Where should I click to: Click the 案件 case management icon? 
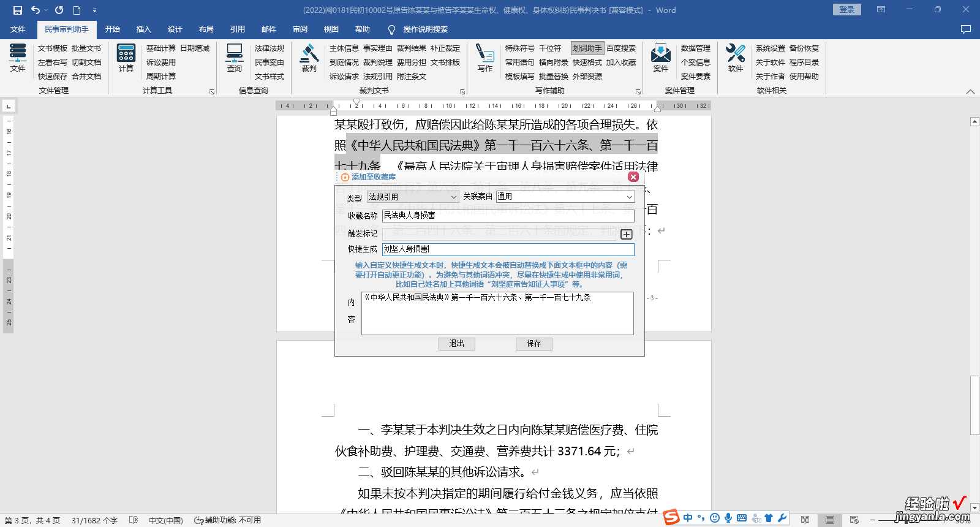[661, 58]
